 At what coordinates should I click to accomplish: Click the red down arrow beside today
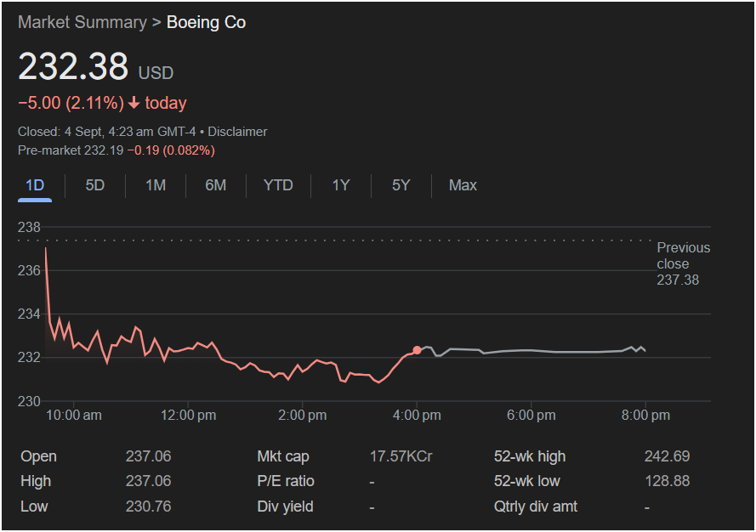(134, 103)
